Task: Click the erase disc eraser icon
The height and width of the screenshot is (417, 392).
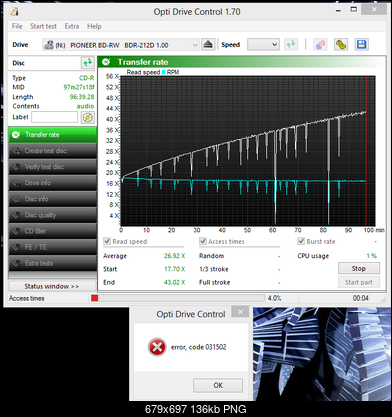Action: pos(320,44)
